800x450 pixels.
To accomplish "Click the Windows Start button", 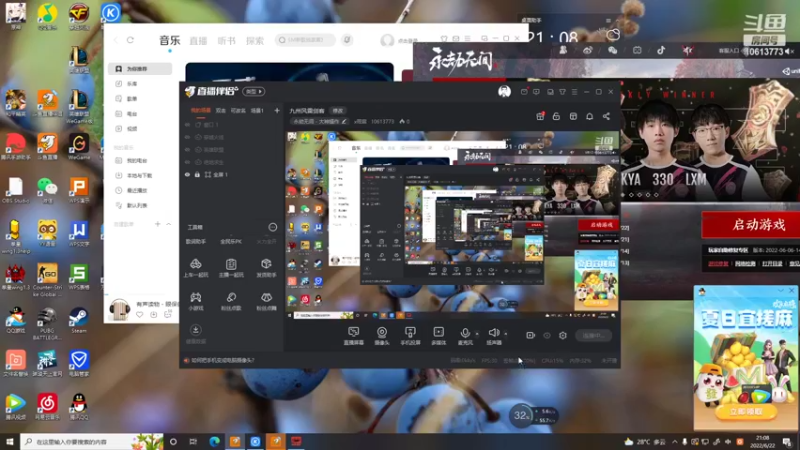I will pyautogui.click(x=9, y=441).
